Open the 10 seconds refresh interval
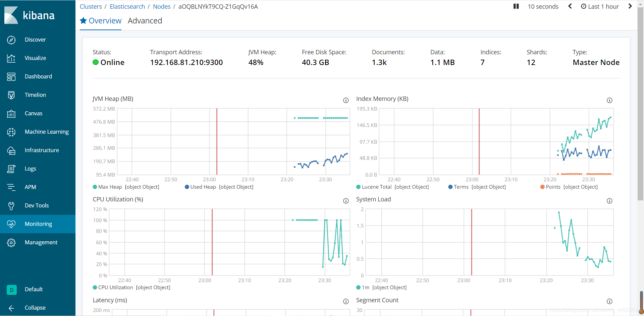The width and height of the screenshot is (644, 316). coord(543,6)
